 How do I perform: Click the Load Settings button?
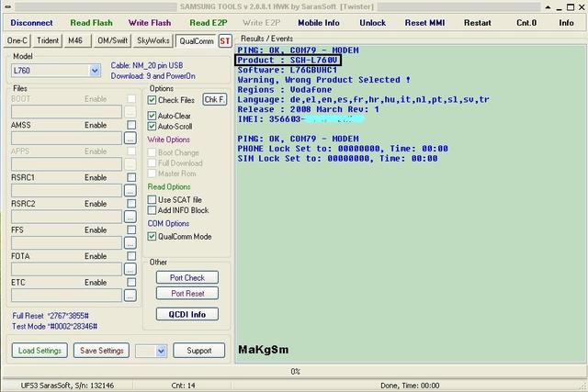click(40, 351)
